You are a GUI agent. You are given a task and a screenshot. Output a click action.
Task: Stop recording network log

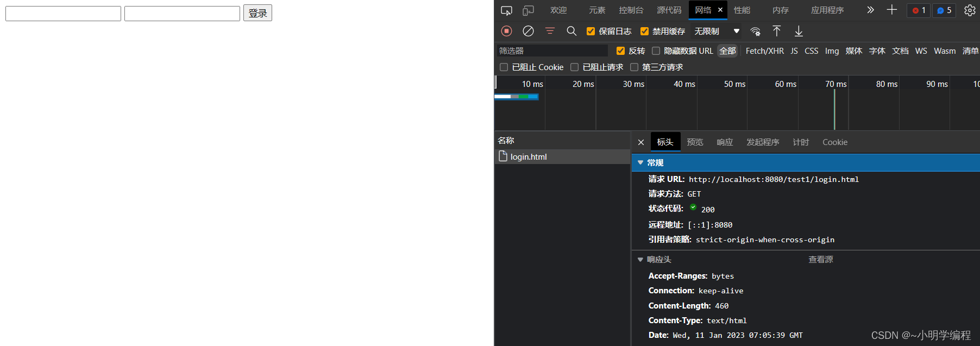506,31
